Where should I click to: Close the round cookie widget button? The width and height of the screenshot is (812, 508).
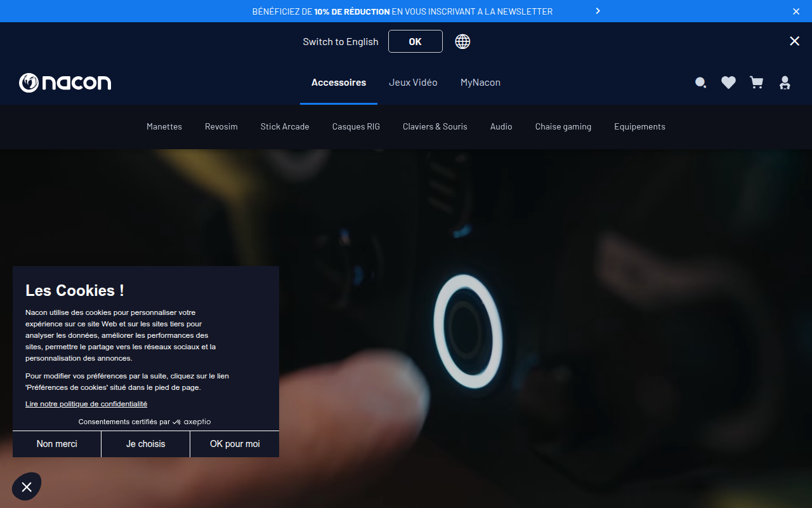coord(27,486)
